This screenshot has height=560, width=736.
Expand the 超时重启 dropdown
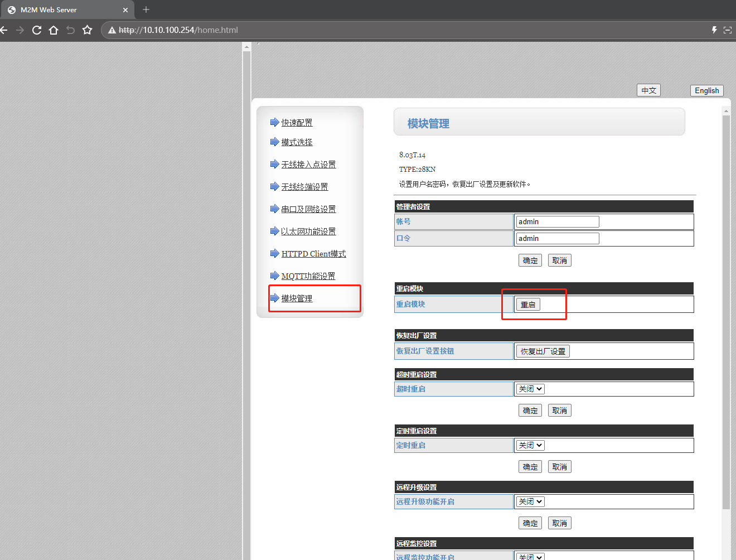pos(530,389)
